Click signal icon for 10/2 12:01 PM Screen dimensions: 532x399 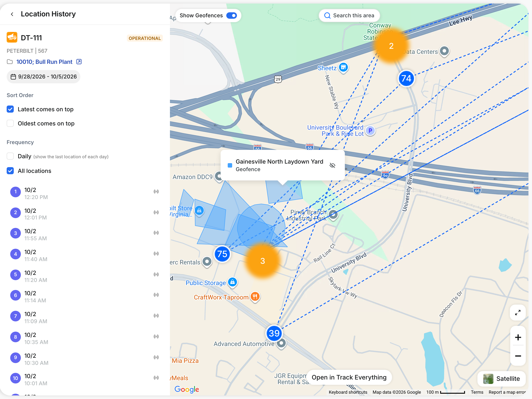(x=156, y=213)
